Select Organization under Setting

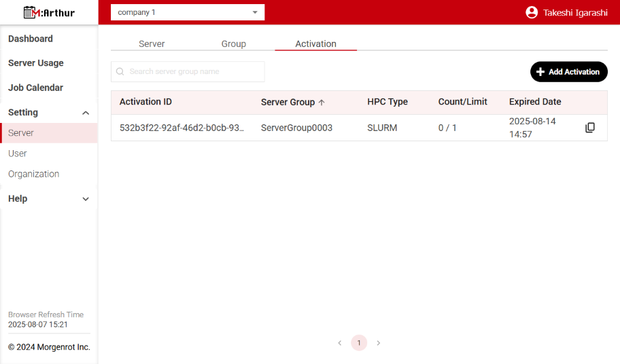(34, 174)
